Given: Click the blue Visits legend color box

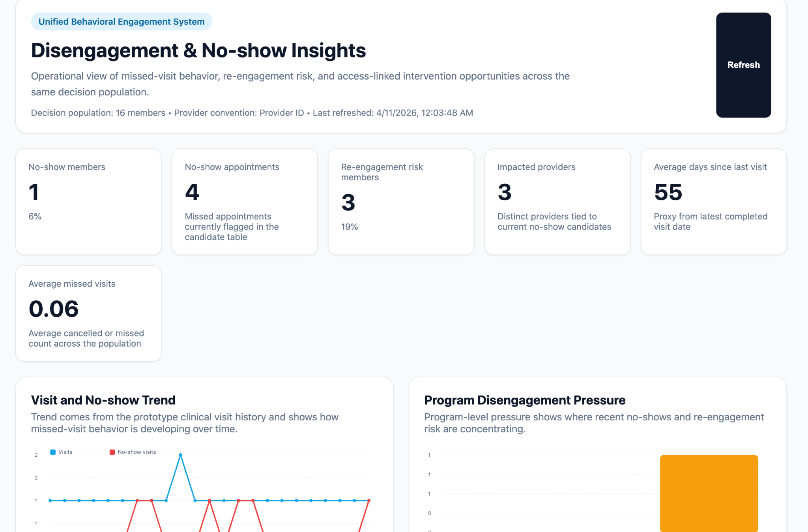Looking at the screenshot, I should [x=53, y=452].
